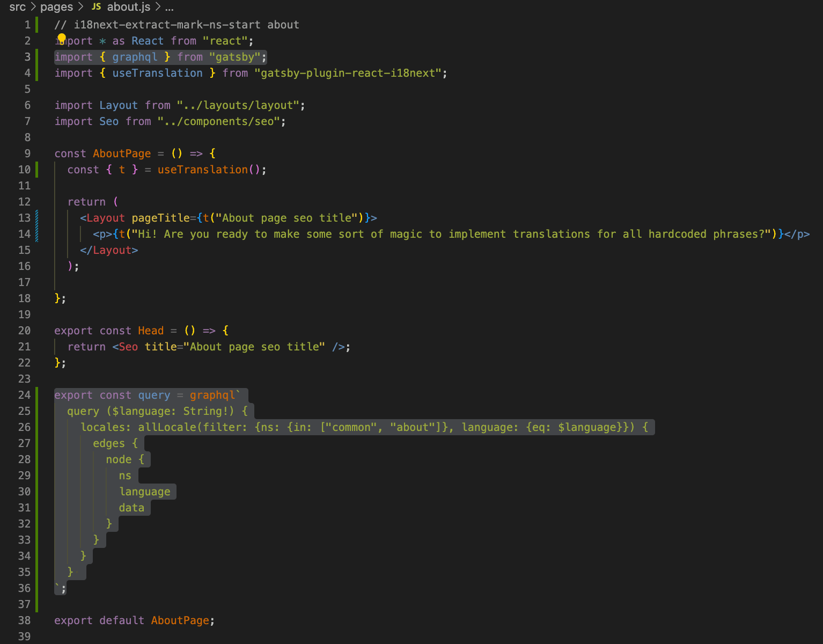The width and height of the screenshot is (823, 644).
Task: Click useTranslation() call on line 10
Action: pyautogui.click(x=209, y=170)
